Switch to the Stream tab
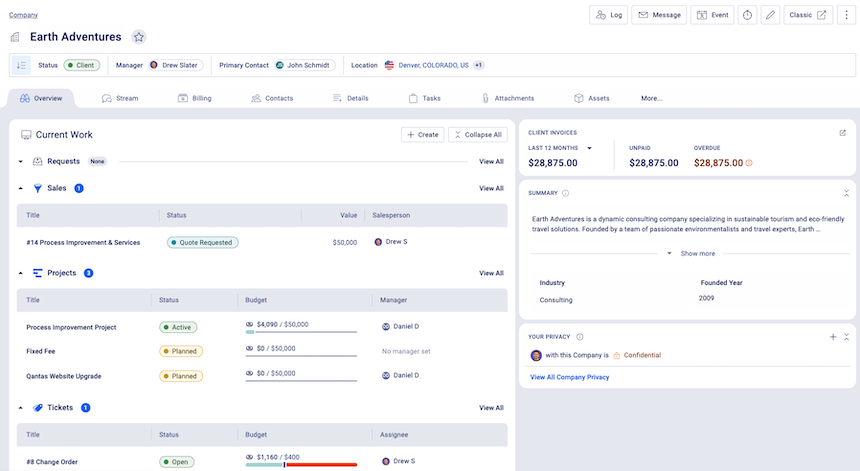Screen dimensions: 860x471 click(x=120, y=98)
